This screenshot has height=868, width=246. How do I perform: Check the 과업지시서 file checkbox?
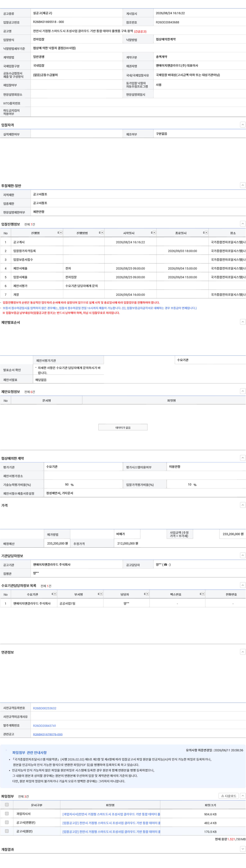pos(7,813)
